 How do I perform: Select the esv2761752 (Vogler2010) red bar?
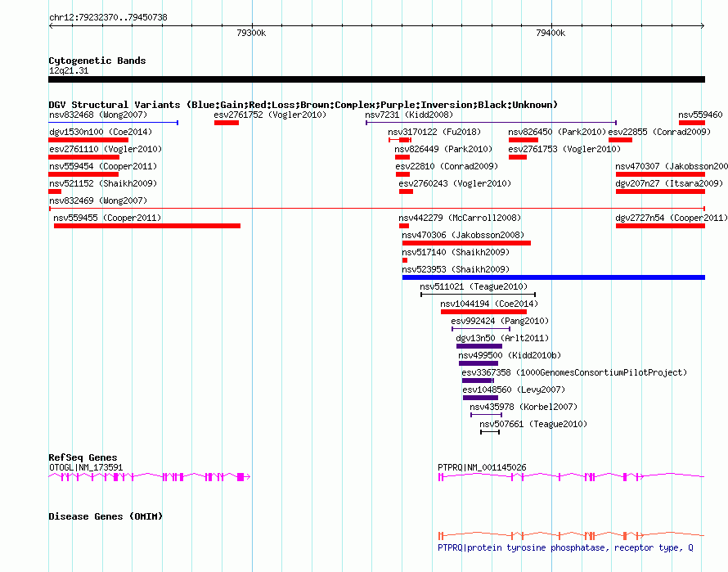click(x=227, y=123)
